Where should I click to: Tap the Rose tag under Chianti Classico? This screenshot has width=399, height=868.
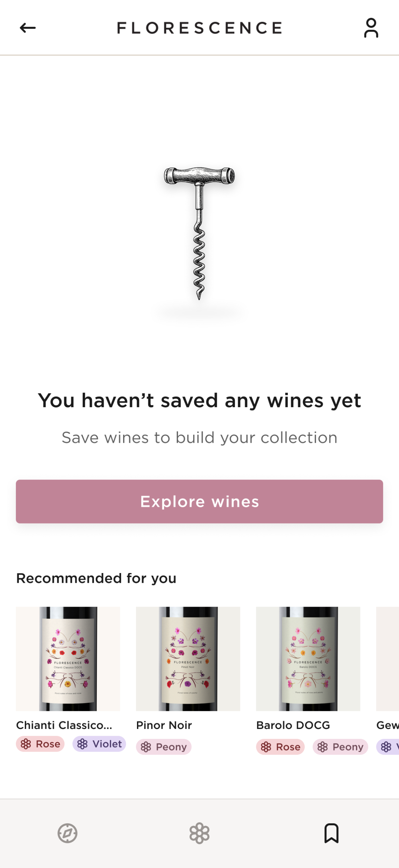click(x=40, y=744)
